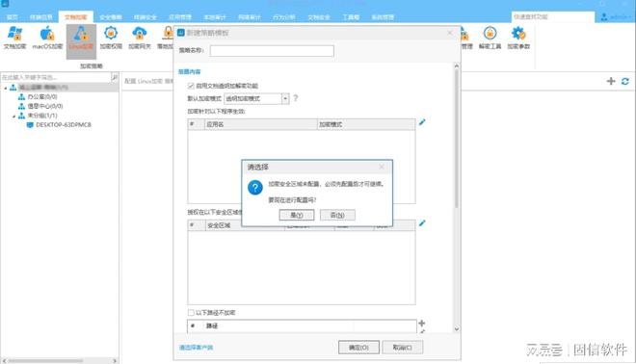Select 办公室(0/0) in the tree
Image resolution: width=636 pixels, height=364 pixels.
[42, 97]
